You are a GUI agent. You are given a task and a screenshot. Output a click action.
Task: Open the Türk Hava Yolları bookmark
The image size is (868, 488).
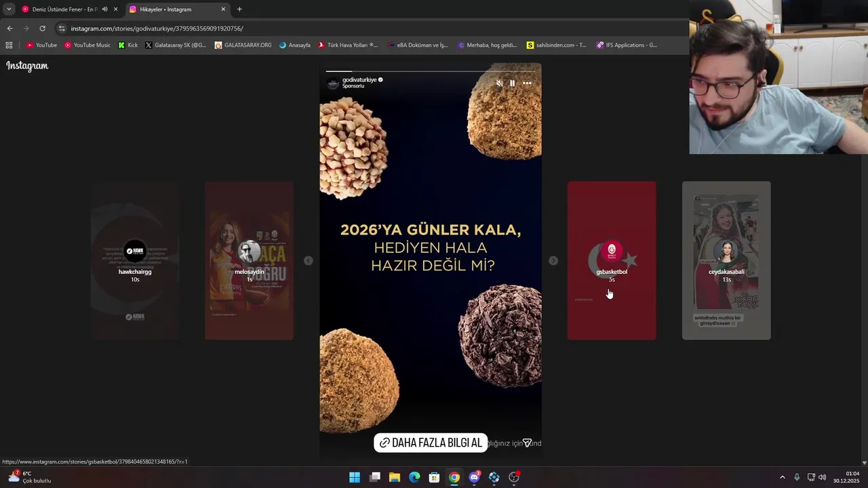[348, 45]
